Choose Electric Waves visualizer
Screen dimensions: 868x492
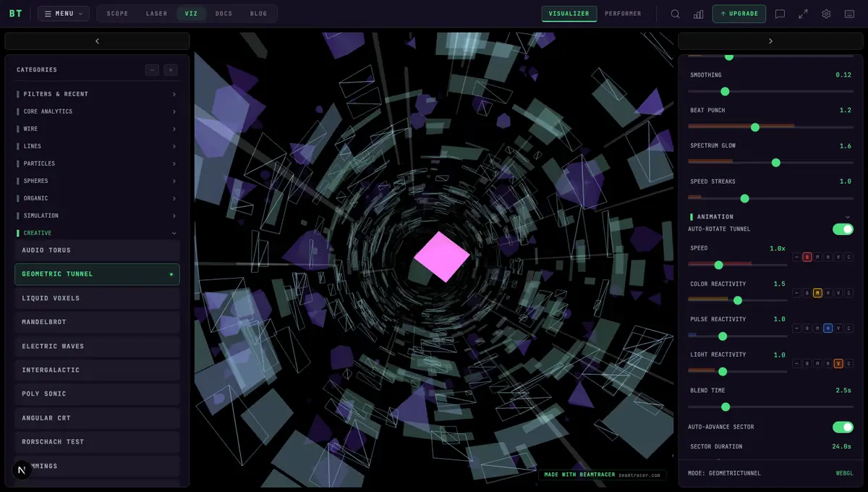click(x=97, y=346)
